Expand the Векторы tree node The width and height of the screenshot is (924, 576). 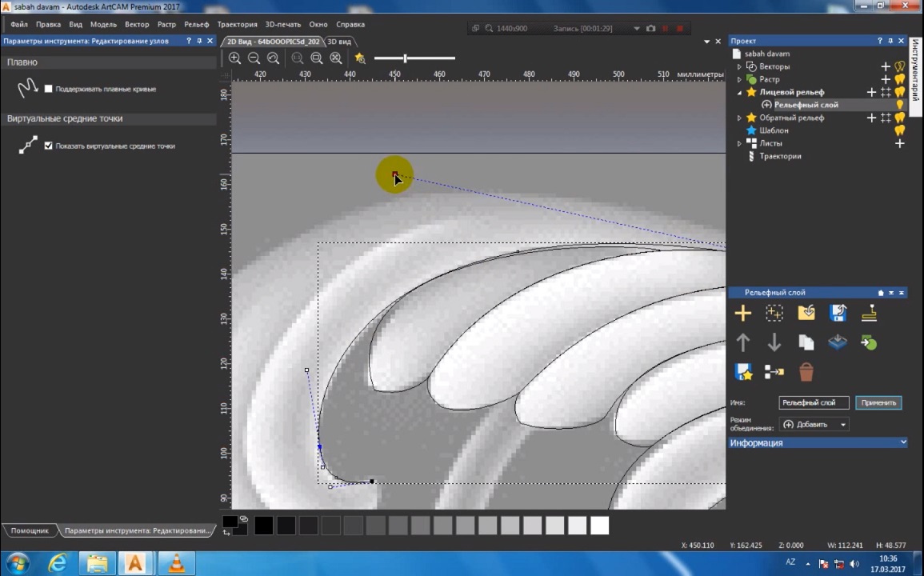click(x=739, y=67)
